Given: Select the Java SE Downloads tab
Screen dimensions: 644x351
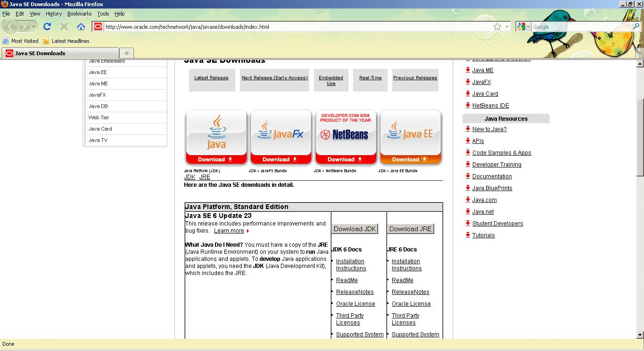Looking at the screenshot, I should tap(60, 53).
